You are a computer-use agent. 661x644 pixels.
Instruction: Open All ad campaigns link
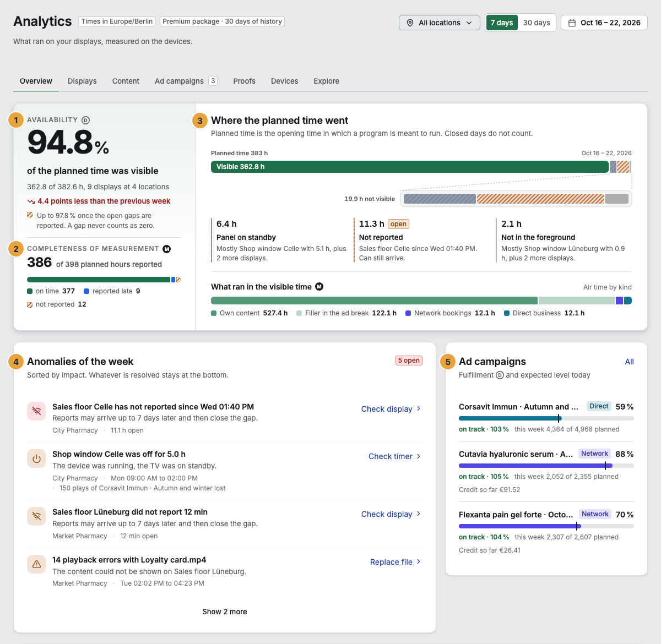(x=629, y=362)
